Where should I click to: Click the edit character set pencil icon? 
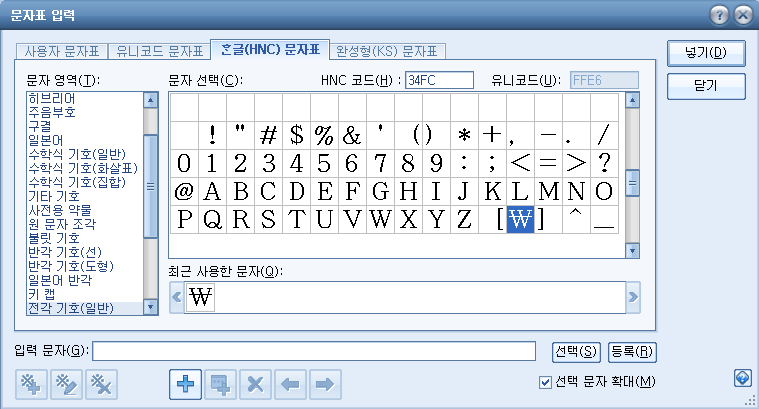pos(66,384)
